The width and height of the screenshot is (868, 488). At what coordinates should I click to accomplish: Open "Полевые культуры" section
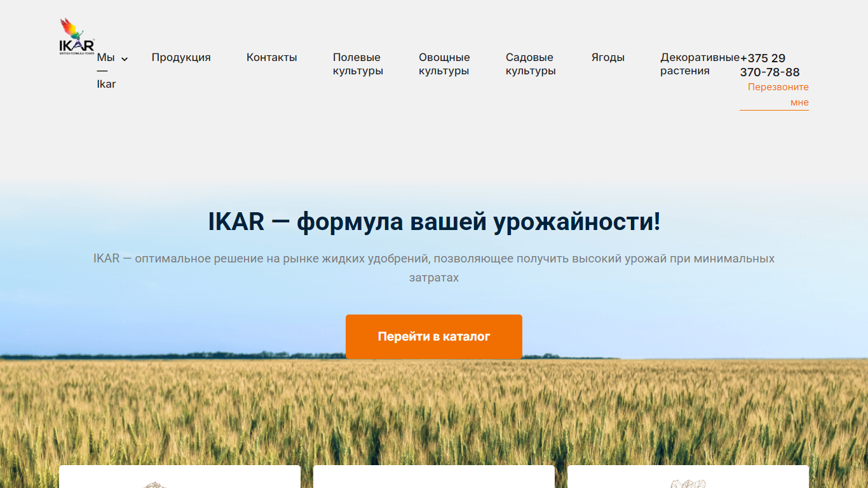pyautogui.click(x=358, y=64)
